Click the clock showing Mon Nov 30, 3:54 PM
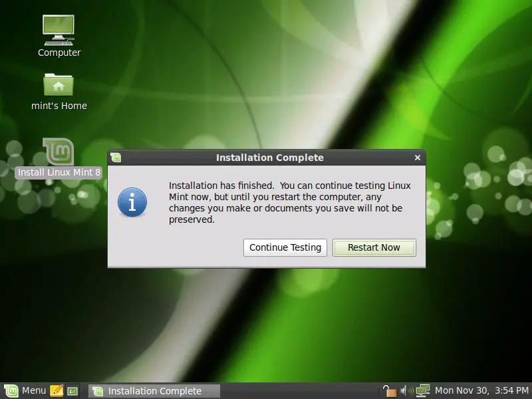The image size is (532, 399). click(x=481, y=391)
